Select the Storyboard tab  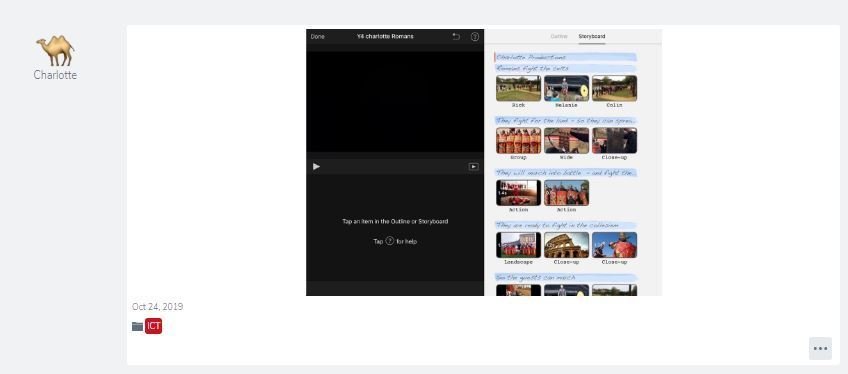click(x=592, y=36)
